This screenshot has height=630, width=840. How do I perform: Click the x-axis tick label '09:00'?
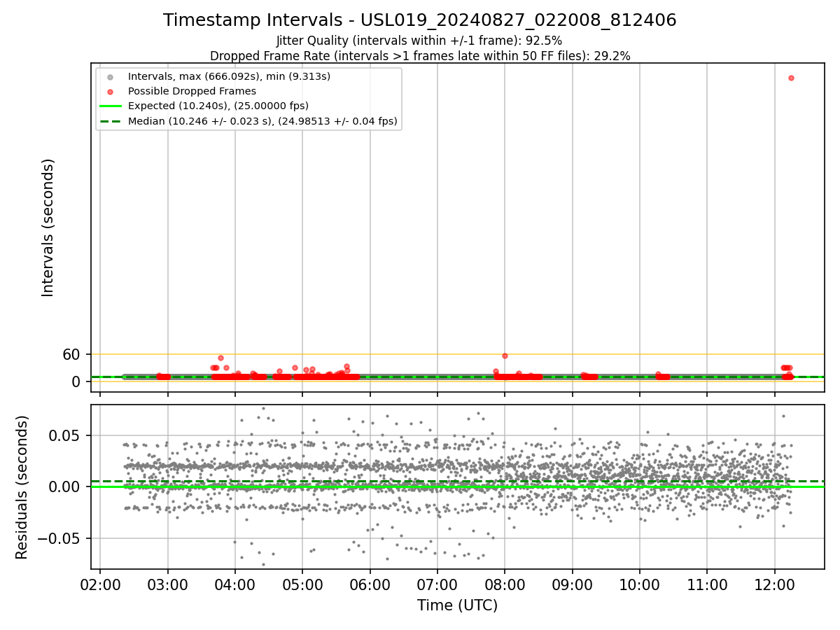tap(573, 584)
